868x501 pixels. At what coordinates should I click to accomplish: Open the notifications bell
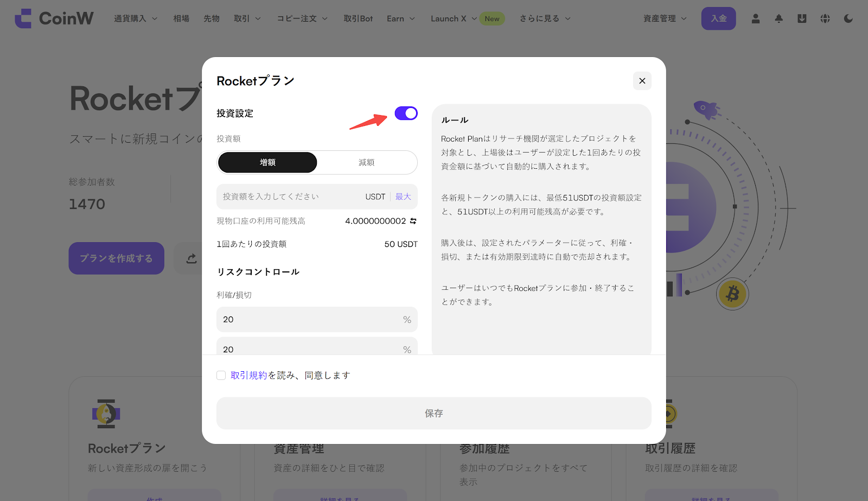click(x=778, y=18)
